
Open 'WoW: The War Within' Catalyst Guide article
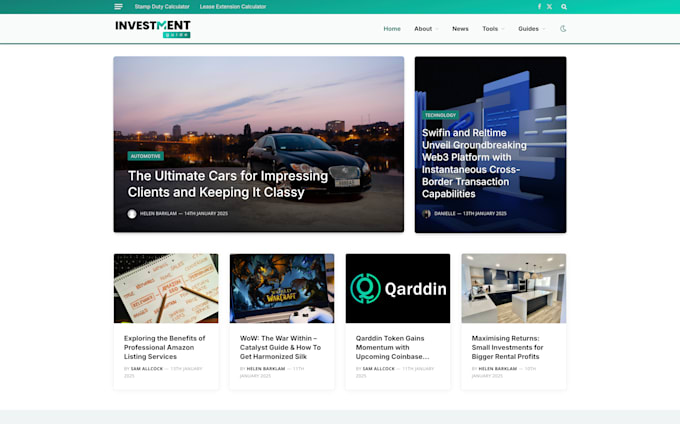tap(280, 347)
